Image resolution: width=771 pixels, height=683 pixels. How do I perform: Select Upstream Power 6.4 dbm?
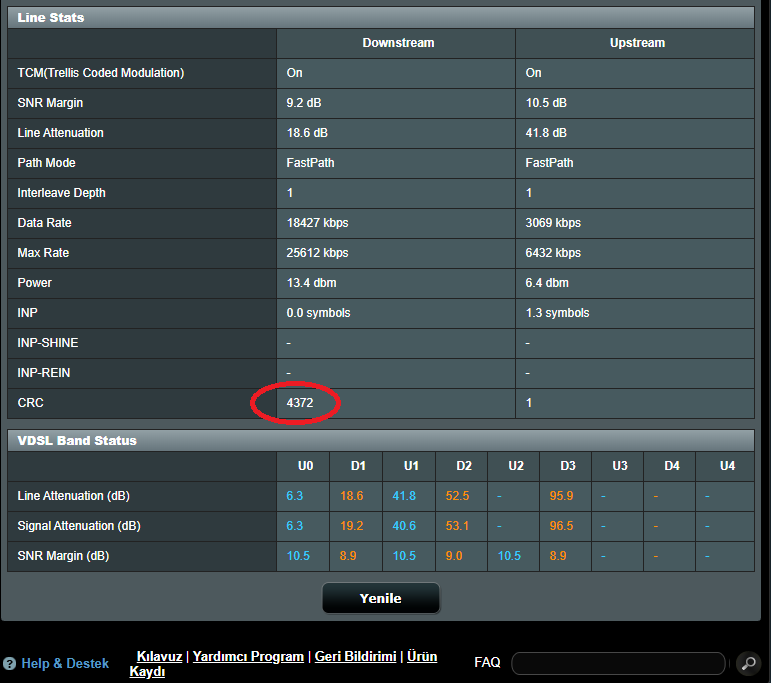547,283
